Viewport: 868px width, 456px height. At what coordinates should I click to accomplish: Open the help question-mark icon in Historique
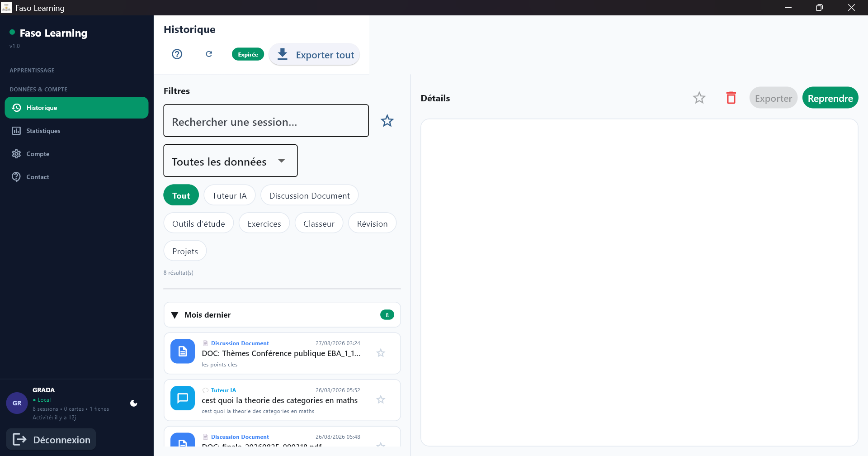point(177,54)
